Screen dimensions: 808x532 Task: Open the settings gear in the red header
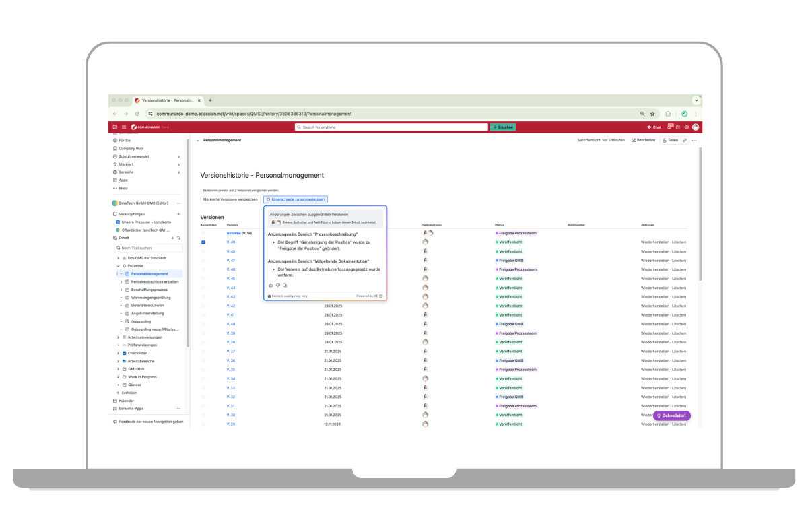(686, 127)
